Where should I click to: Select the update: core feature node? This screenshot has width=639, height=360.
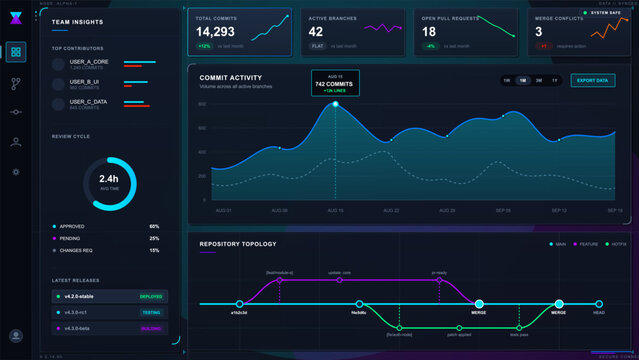point(339,280)
